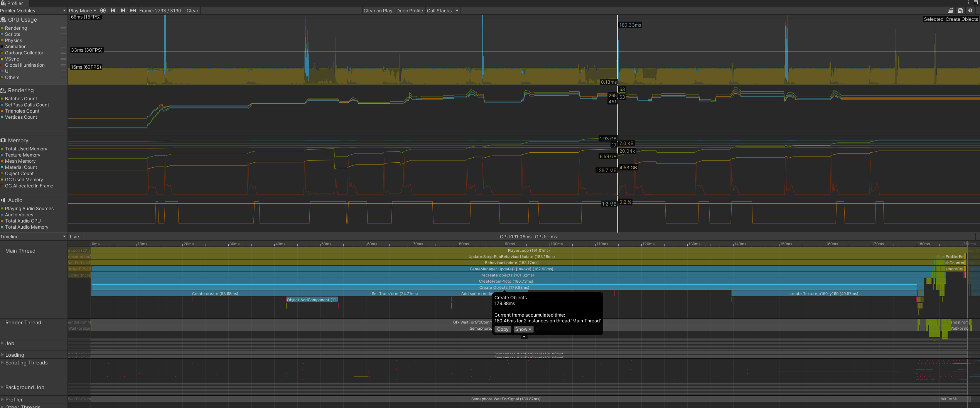
Task: Click the record profiling button
Action: pyautogui.click(x=103, y=10)
